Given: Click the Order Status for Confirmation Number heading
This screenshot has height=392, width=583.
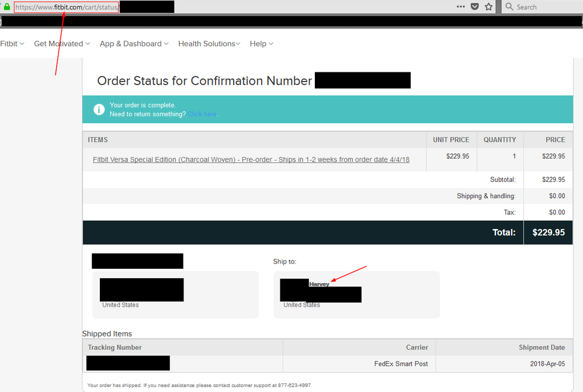Looking at the screenshot, I should coord(204,81).
